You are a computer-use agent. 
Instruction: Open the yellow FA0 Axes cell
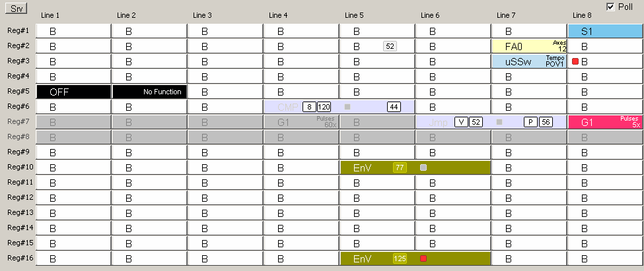tap(528, 46)
